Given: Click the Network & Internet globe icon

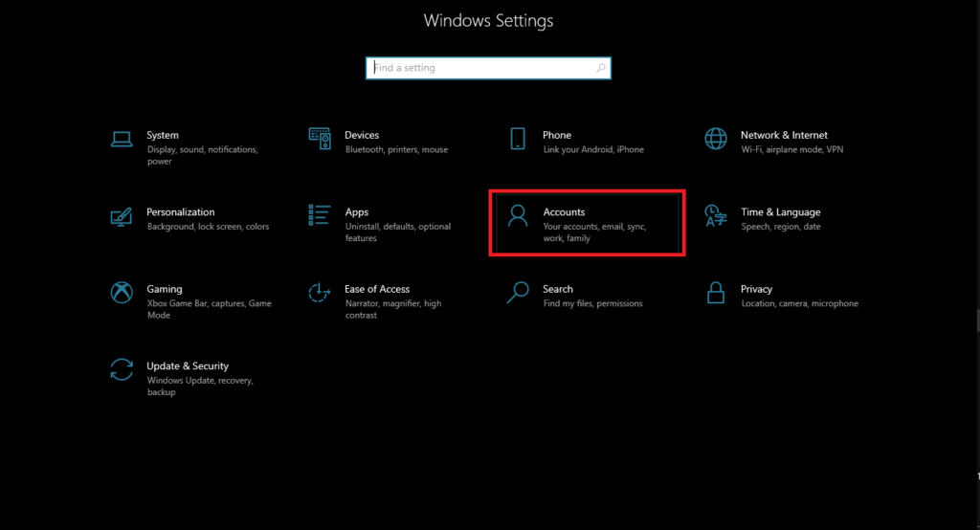Looking at the screenshot, I should coord(716,139).
